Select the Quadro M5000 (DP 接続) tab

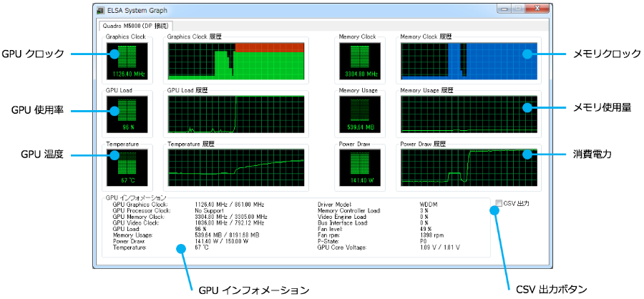point(135,26)
